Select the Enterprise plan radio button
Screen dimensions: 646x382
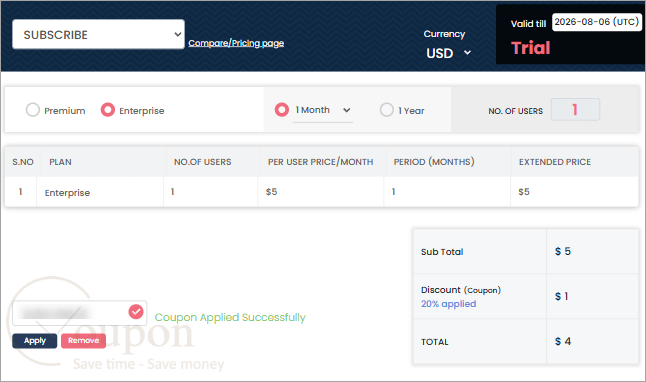tap(108, 110)
